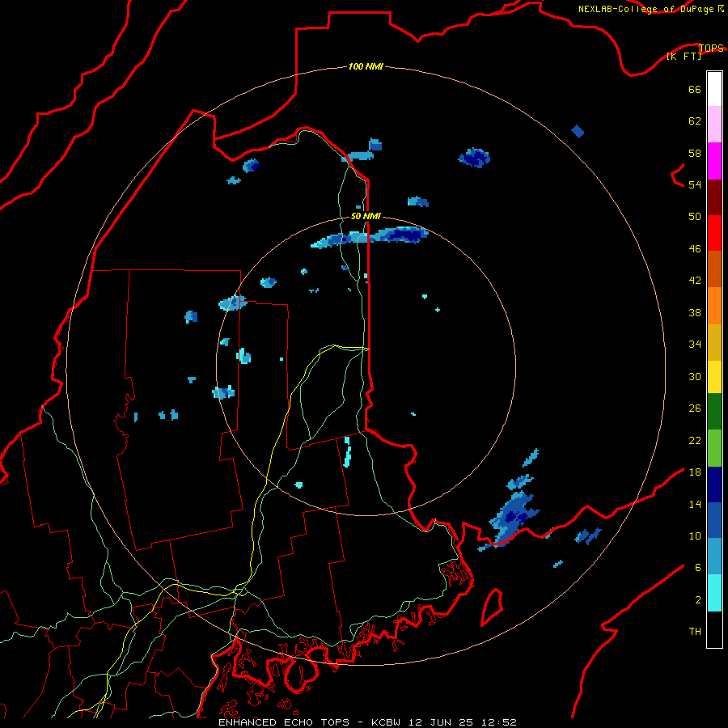Click the gold 34K FT legend swatch
The height and width of the screenshot is (728, 728).
tap(714, 342)
